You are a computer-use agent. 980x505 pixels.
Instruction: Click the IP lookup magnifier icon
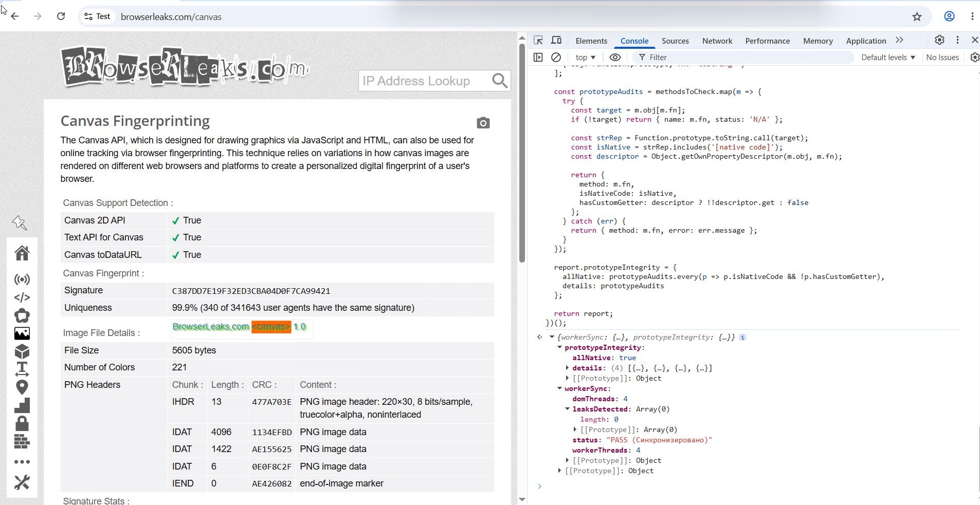[x=500, y=81]
